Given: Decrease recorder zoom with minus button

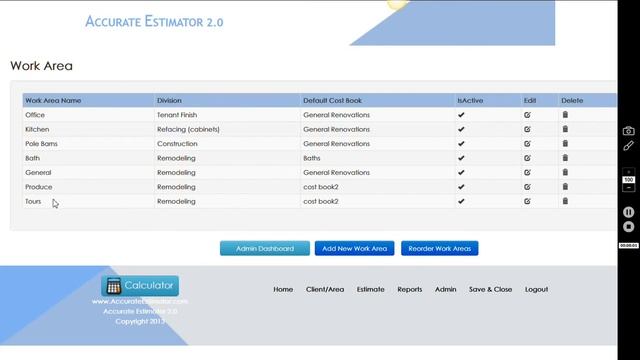Looking at the screenshot, I should click(x=629, y=188).
